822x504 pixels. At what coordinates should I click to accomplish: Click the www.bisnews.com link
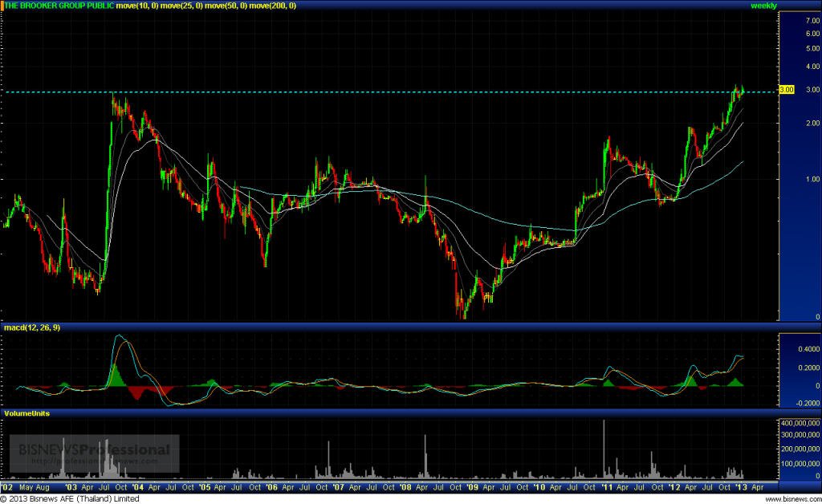(791, 499)
